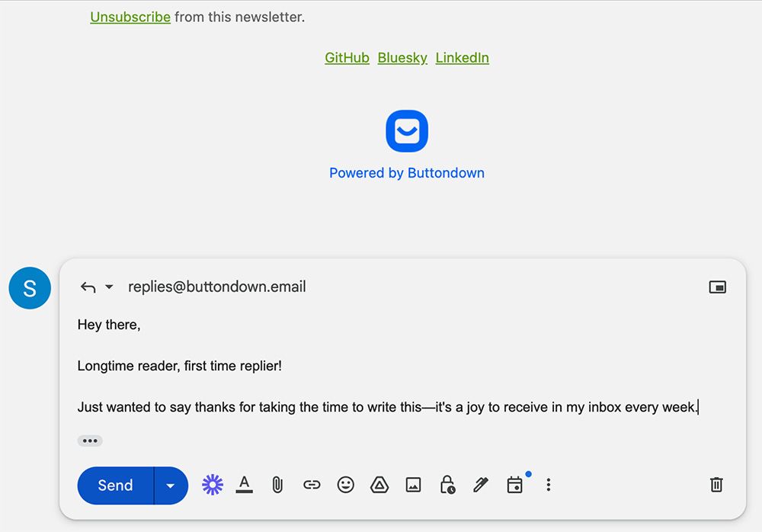The height and width of the screenshot is (532, 762).
Task: Open the emoji picker
Action: pos(346,485)
